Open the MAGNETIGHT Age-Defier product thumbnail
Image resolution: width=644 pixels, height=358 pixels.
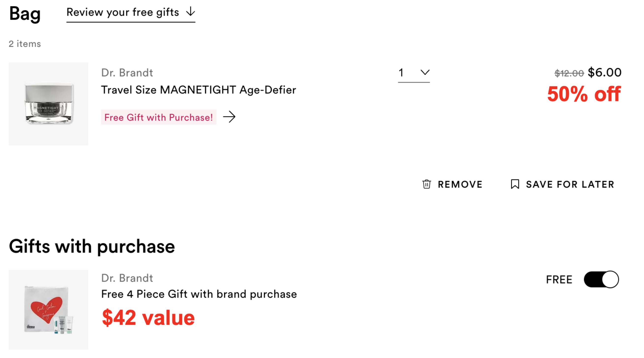pyautogui.click(x=48, y=104)
